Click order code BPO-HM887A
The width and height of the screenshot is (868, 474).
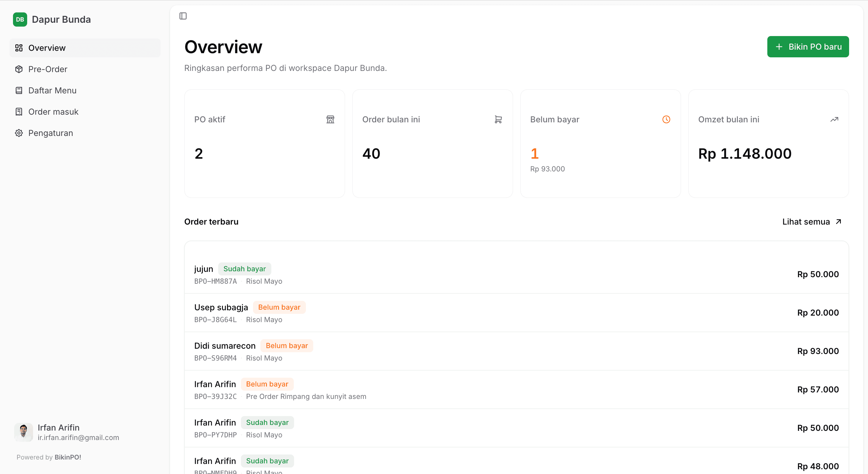tap(216, 281)
